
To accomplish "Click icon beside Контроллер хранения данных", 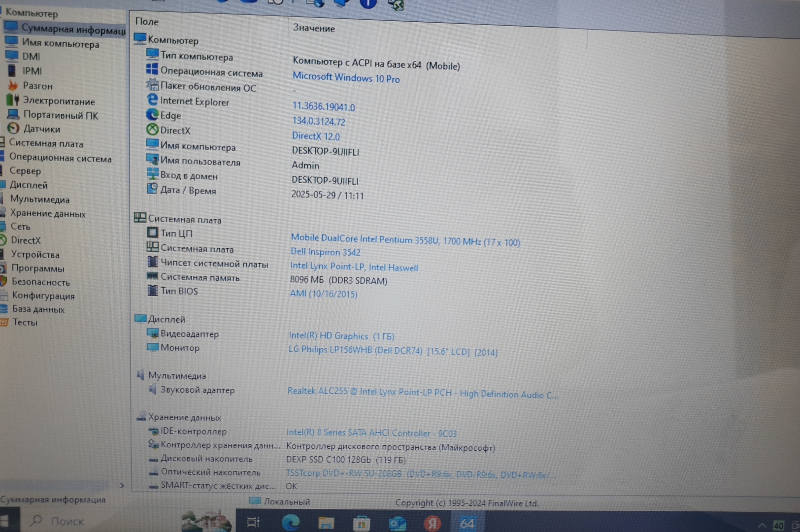I will 154,444.
